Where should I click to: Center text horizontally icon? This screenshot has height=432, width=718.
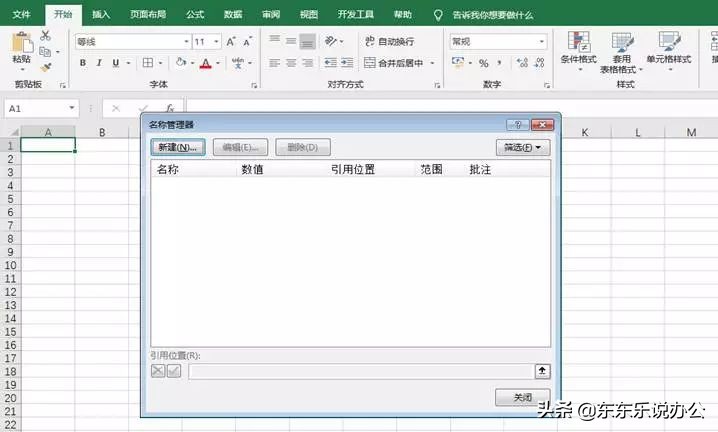tap(291, 63)
